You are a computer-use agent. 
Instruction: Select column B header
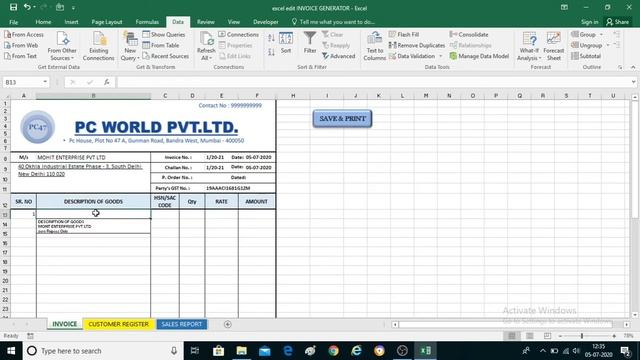tap(93, 96)
